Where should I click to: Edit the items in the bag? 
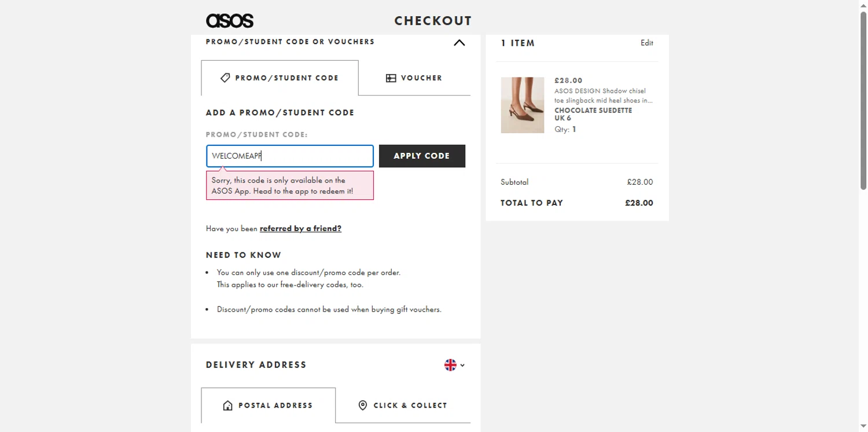[x=647, y=43]
